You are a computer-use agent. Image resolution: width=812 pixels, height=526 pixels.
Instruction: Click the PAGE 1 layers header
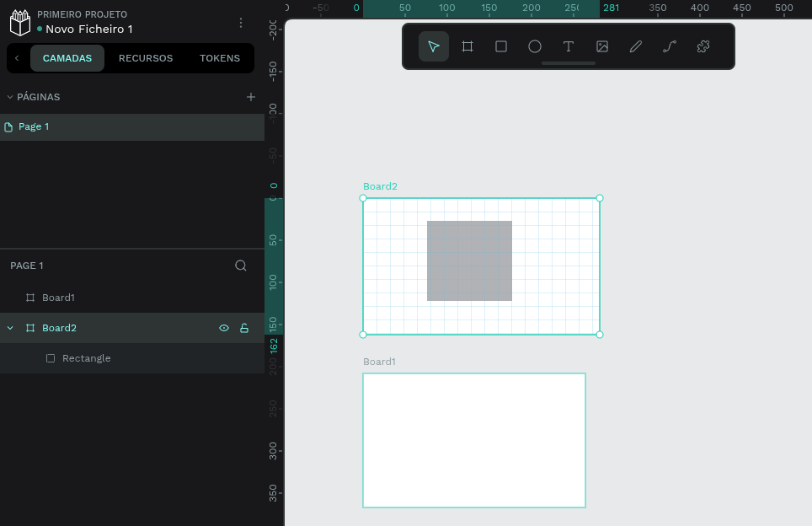point(27,266)
